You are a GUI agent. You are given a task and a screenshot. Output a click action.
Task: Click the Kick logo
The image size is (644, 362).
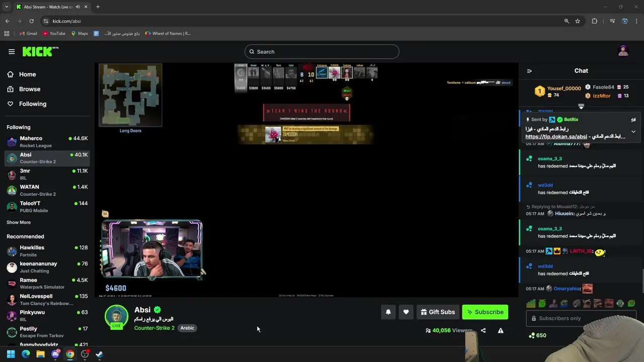click(40, 51)
